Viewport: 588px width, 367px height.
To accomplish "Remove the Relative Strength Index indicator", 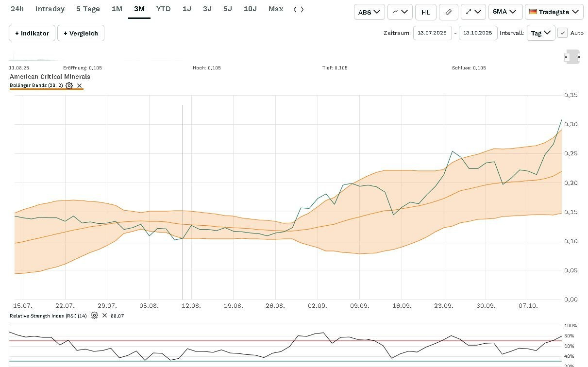I will pos(104,316).
